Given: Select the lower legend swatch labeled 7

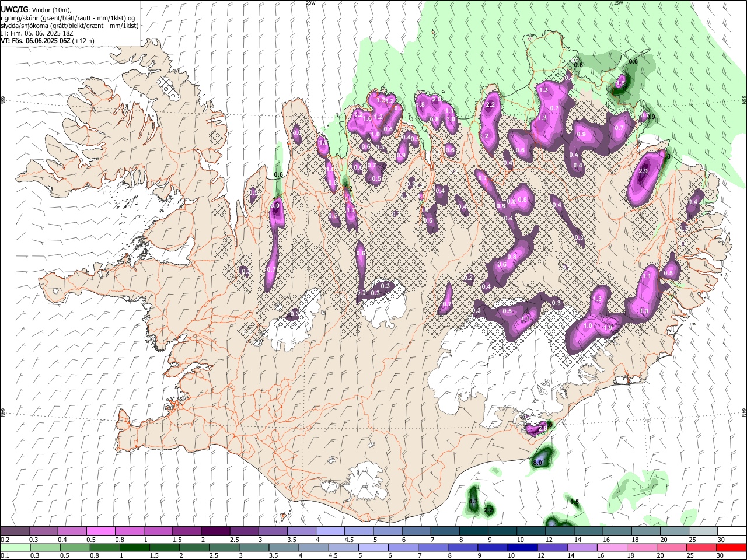Looking at the screenshot, I should pyautogui.click(x=432, y=547).
